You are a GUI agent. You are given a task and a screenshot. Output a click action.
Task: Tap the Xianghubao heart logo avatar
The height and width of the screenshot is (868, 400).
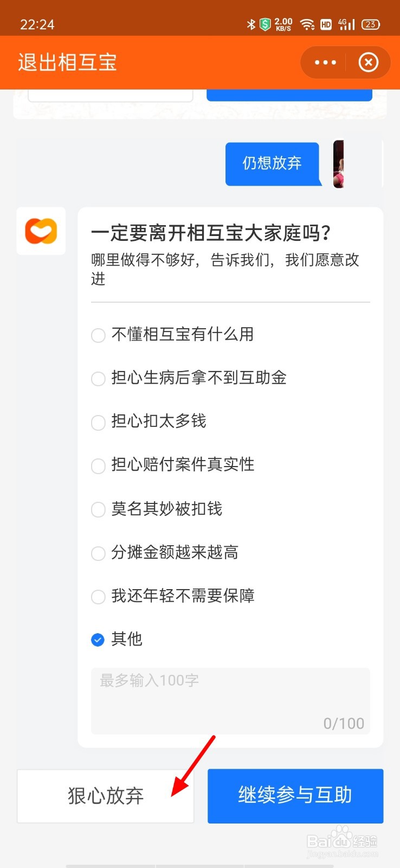[x=41, y=231]
